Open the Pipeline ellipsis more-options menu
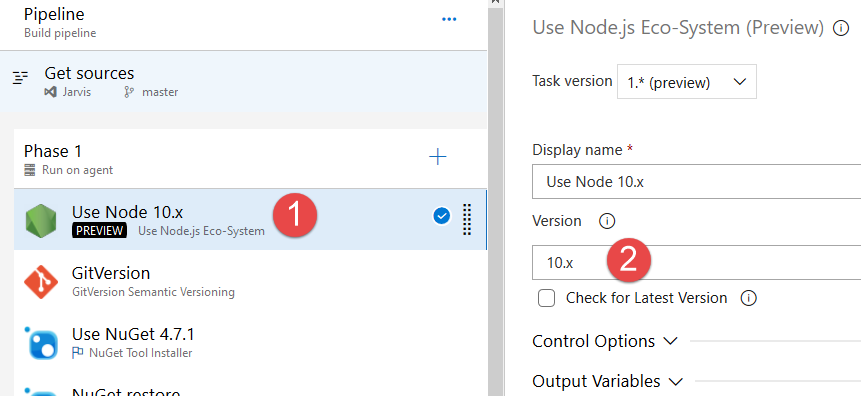861x396 pixels. tap(449, 19)
